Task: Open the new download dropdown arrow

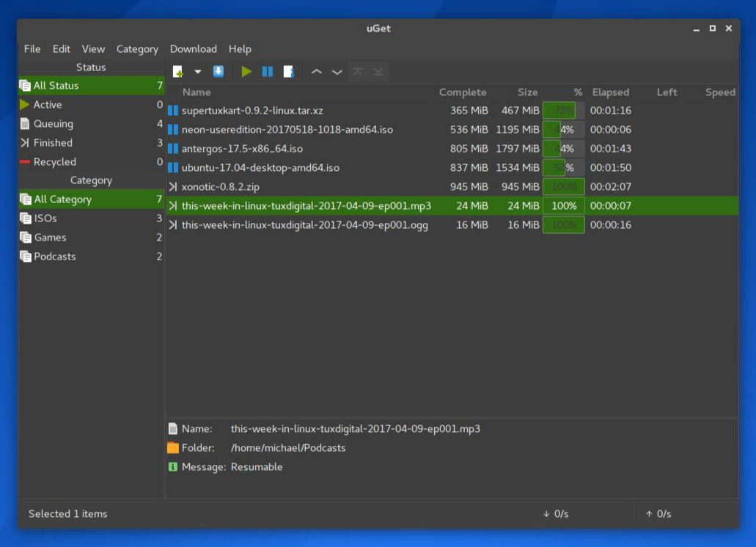Action: point(197,72)
